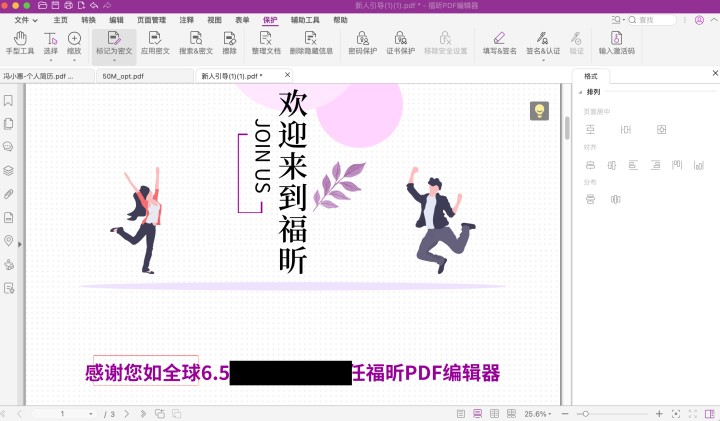Select the 手型工具 hand tool
The height and width of the screenshot is (421, 720).
[x=19, y=42]
